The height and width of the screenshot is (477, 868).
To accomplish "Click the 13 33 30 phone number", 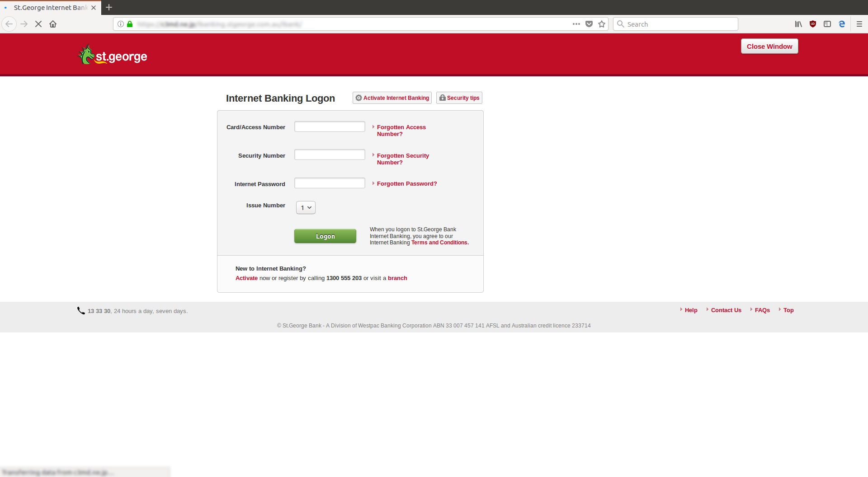I will click(x=99, y=311).
